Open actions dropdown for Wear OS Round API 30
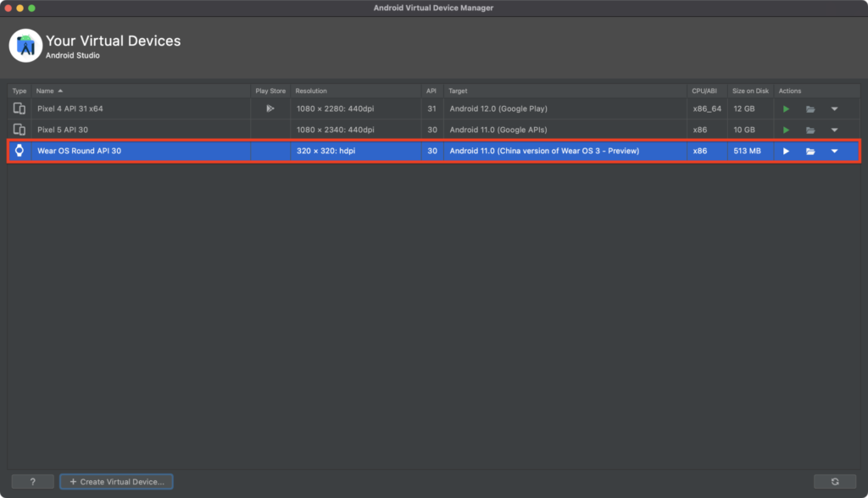 point(834,151)
